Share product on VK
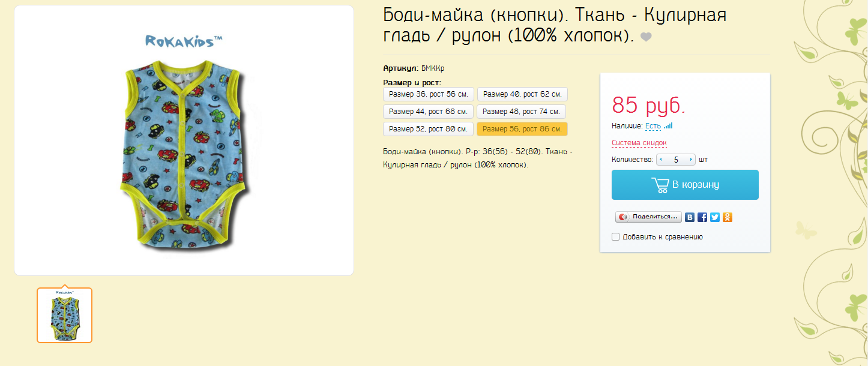This screenshot has height=366, width=868. [x=690, y=217]
